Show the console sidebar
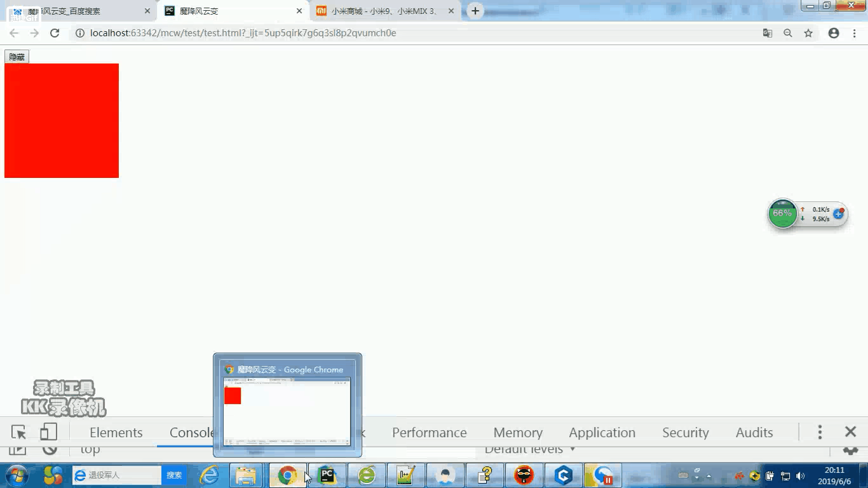This screenshot has height=488, width=868. tap(18, 450)
